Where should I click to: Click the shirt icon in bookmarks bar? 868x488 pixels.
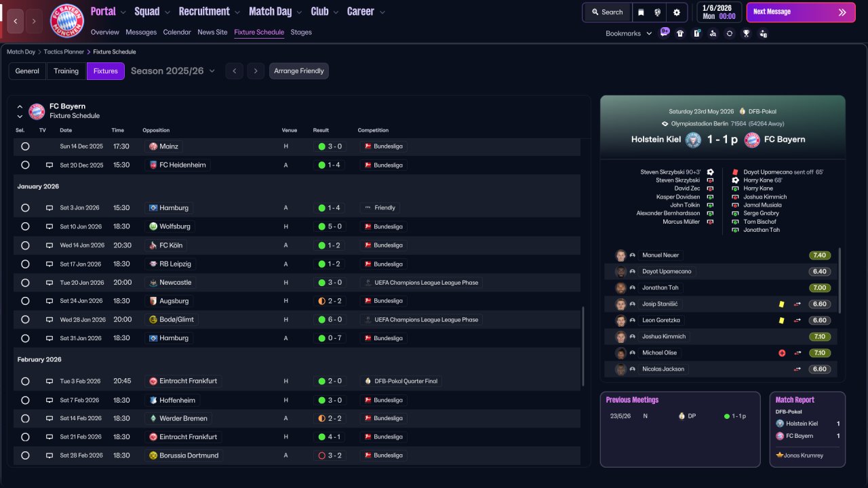[680, 33]
